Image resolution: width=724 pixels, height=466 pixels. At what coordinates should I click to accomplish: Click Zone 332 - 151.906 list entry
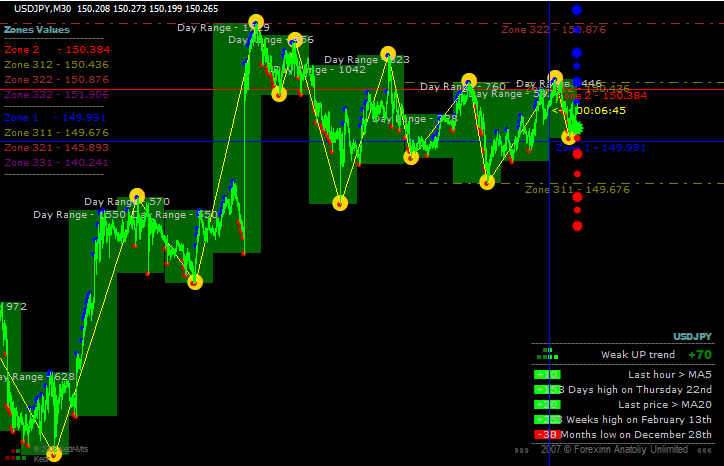coord(56,94)
